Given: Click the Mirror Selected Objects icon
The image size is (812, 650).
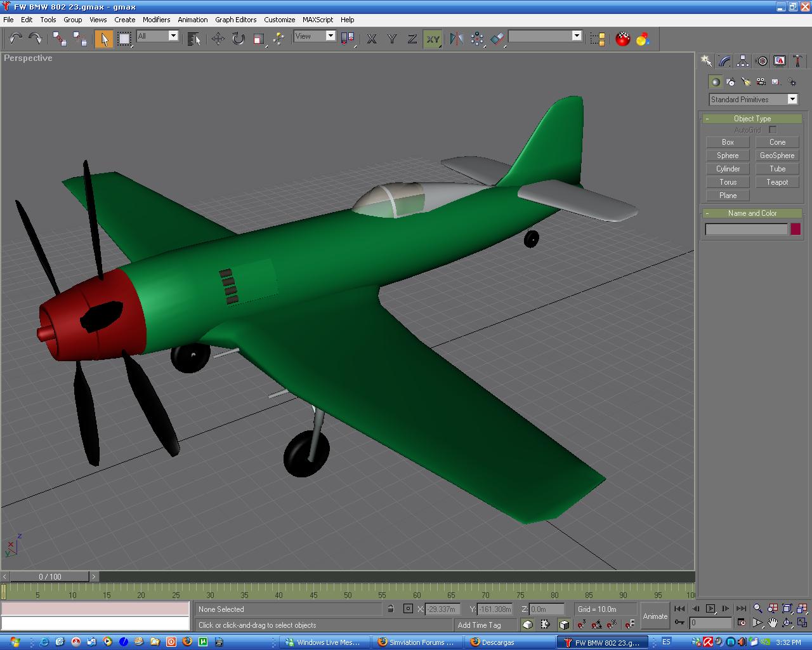Looking at the screenshot, I should click(x=456, y=39).
